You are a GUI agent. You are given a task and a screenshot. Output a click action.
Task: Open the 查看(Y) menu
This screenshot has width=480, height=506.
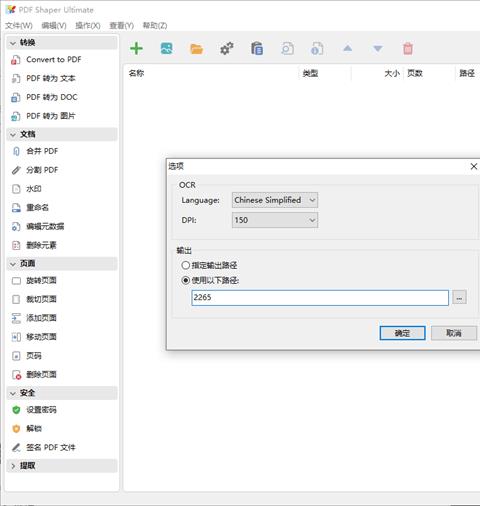[x=122, y=25]
